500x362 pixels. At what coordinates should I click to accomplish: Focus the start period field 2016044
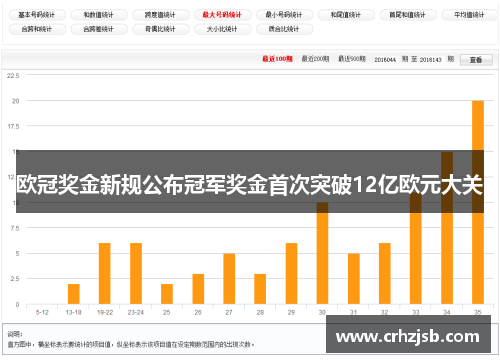(x=385, y=60)
